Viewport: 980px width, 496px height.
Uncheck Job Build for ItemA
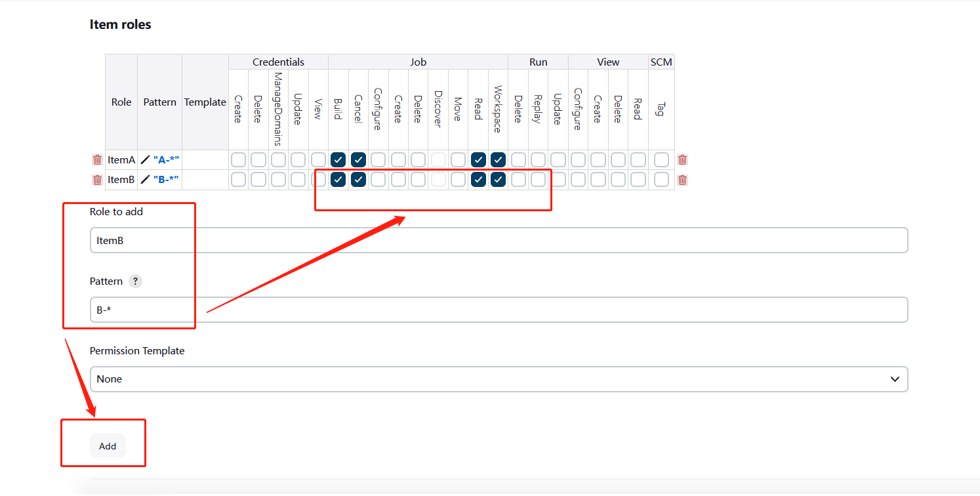(x=338, y=159)
